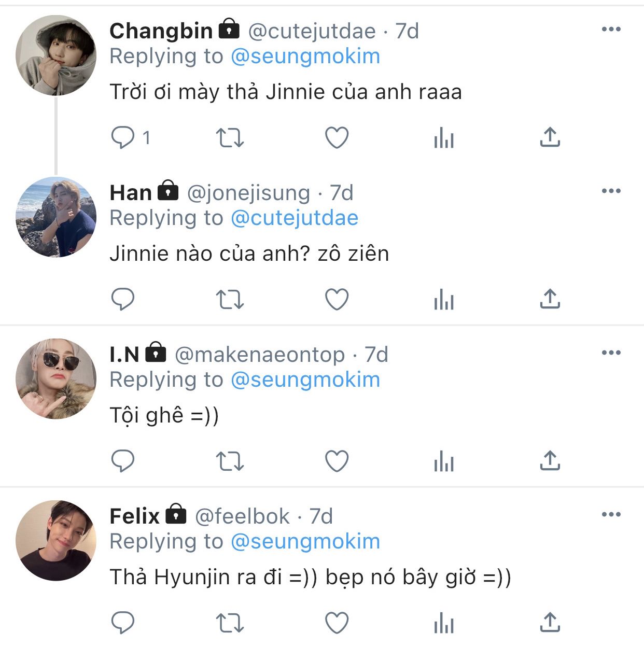Share Felix's tweet
The width and height of the screenshot is (644, 647).
(x=550, y=623)
